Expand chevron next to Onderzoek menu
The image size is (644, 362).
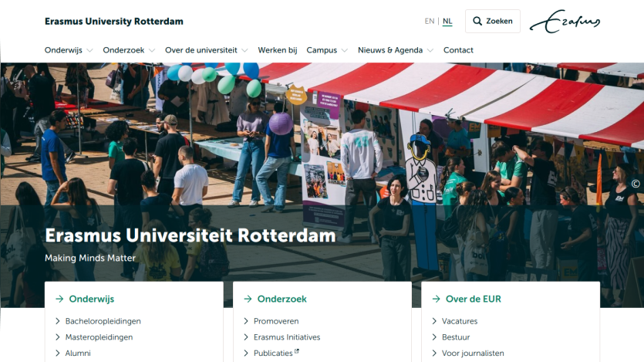click(x=152, y=50)
